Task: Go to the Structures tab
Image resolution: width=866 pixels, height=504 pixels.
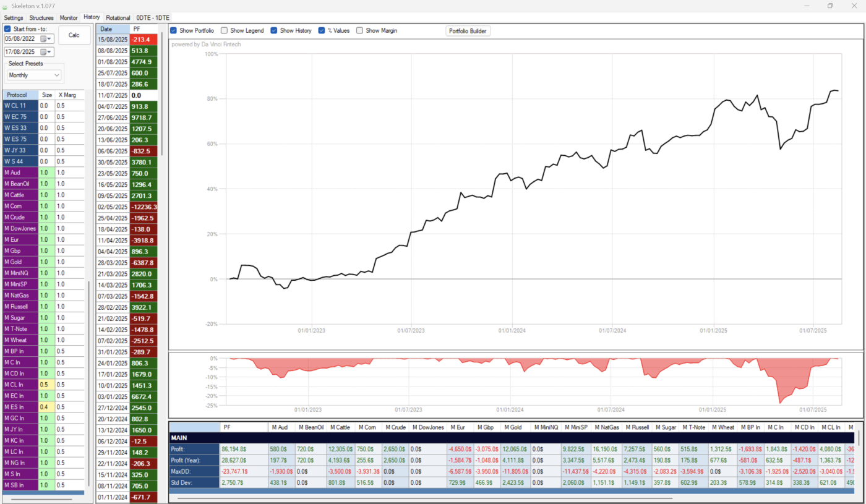Action: coord(41,17)
